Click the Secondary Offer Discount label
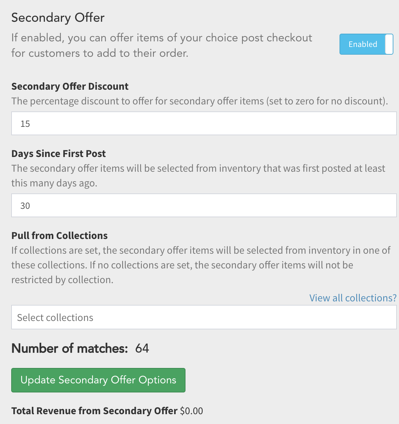This screenshot has height=424, width=399. (x=70, y=86)
